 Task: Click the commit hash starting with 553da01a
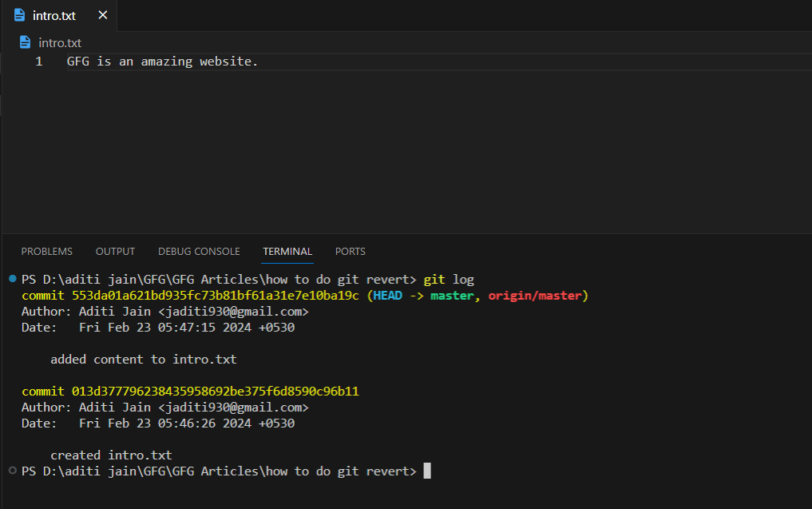pyautogui.click(x=216, y=296)
